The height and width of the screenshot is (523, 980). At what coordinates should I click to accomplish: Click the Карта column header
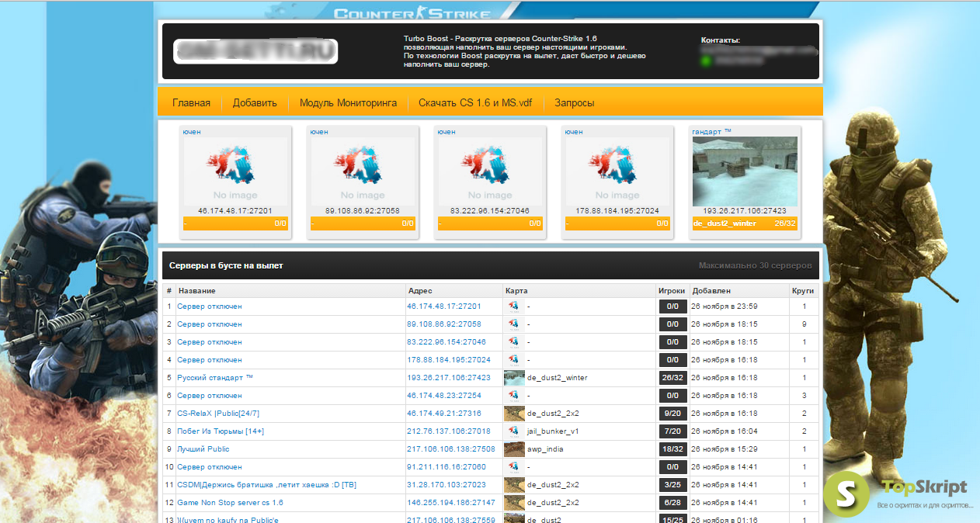point(516,291)
